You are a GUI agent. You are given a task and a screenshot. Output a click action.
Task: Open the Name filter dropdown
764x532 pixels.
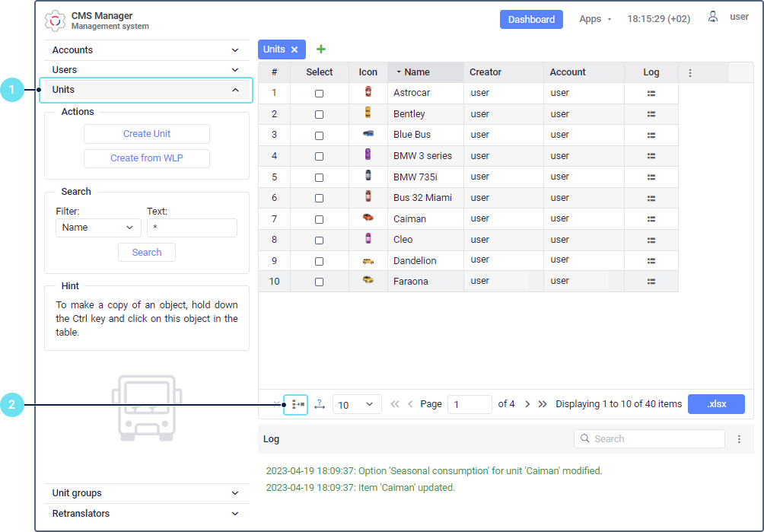coord(98,228)
